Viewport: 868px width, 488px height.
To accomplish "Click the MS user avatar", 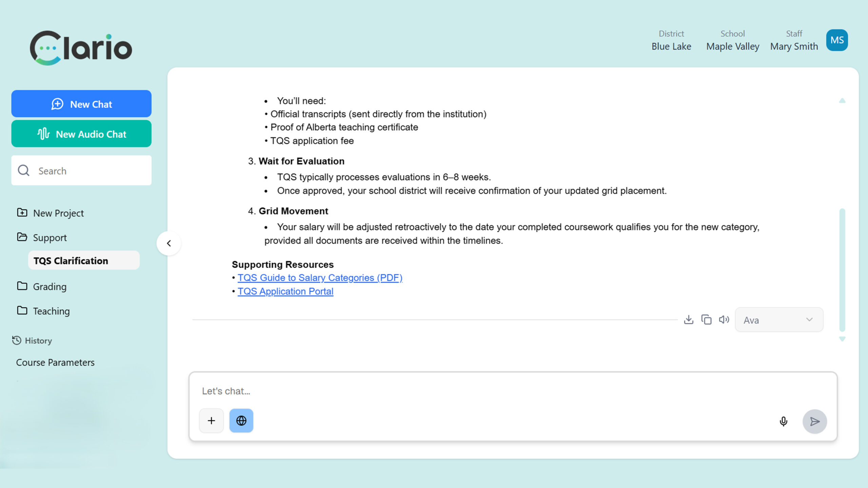I will tap(837, 40).
